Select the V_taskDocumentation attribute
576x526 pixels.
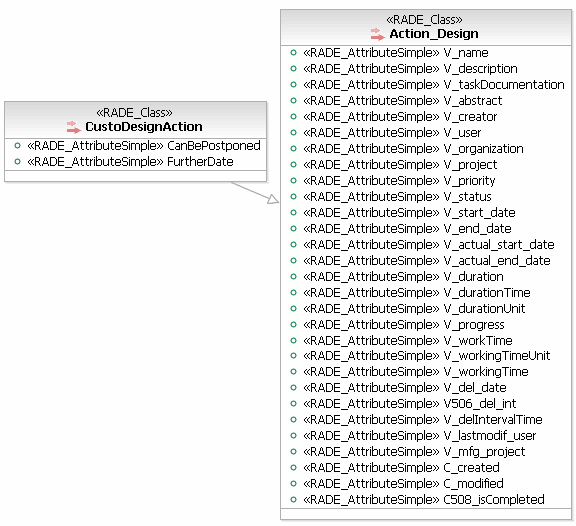(x=433, y=84)
